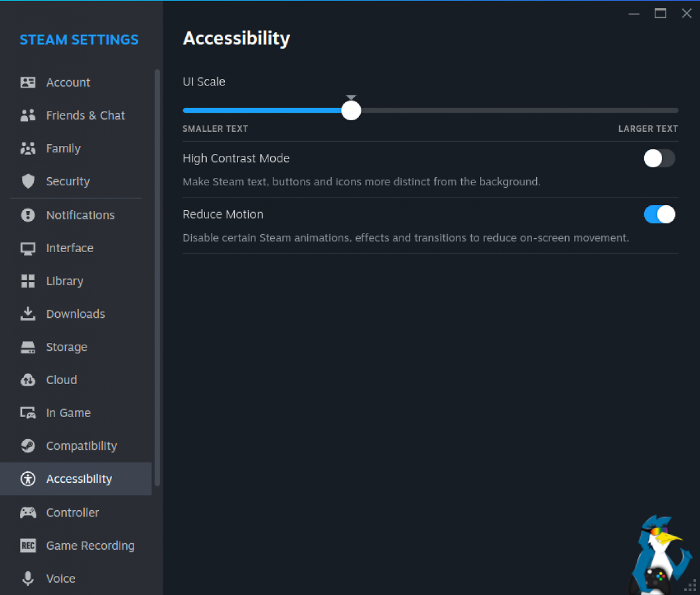This screenshot has height=595, width=700.
Task: Click the Security shield icon
Action: (x=28, y=181)
